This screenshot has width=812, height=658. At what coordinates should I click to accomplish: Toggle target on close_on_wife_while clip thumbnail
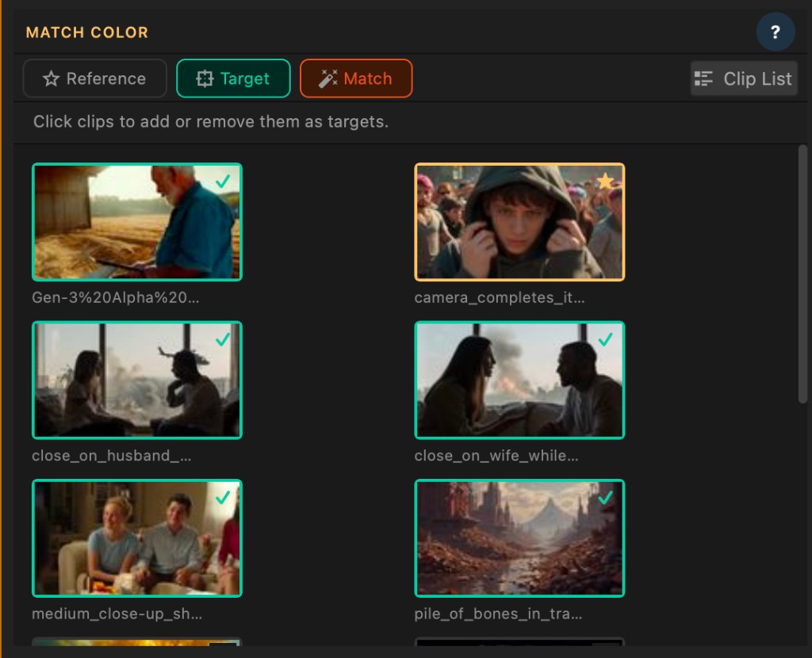[x=519, y=380]
